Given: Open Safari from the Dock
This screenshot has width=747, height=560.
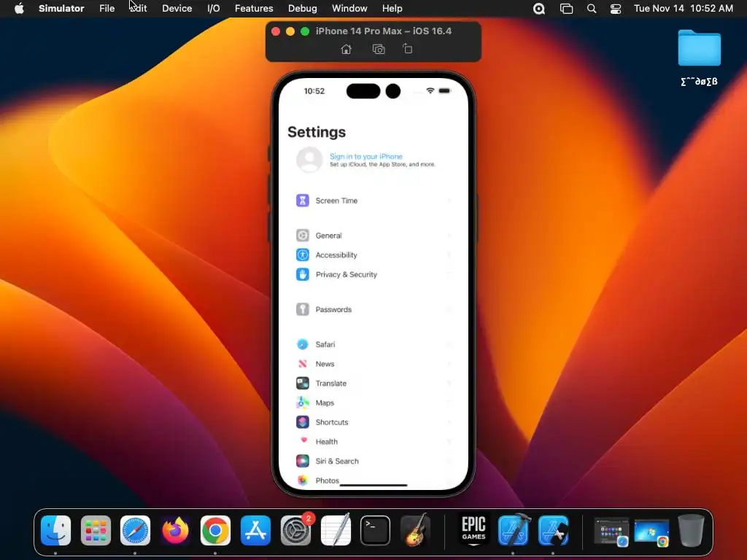Looking at the screenshot, I should tap(135, 530).
